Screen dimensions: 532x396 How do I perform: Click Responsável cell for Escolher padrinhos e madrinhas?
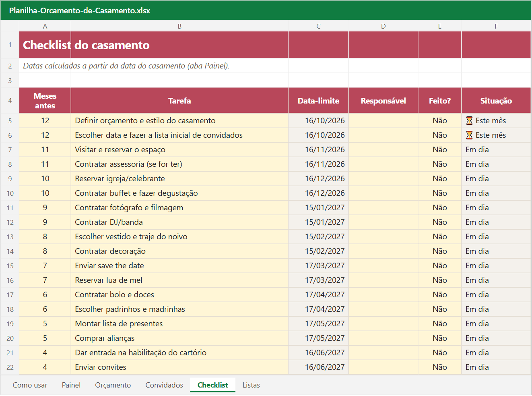[384, 309]
